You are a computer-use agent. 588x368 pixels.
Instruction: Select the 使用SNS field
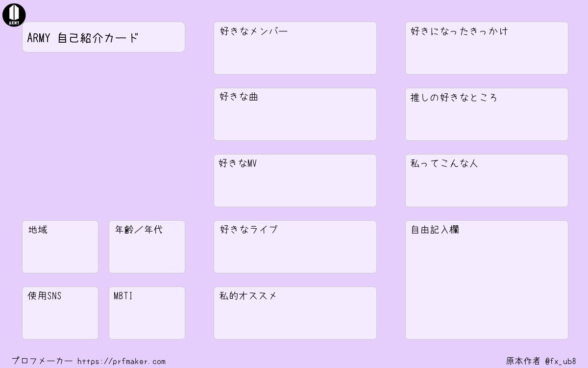tap(60, 313)
